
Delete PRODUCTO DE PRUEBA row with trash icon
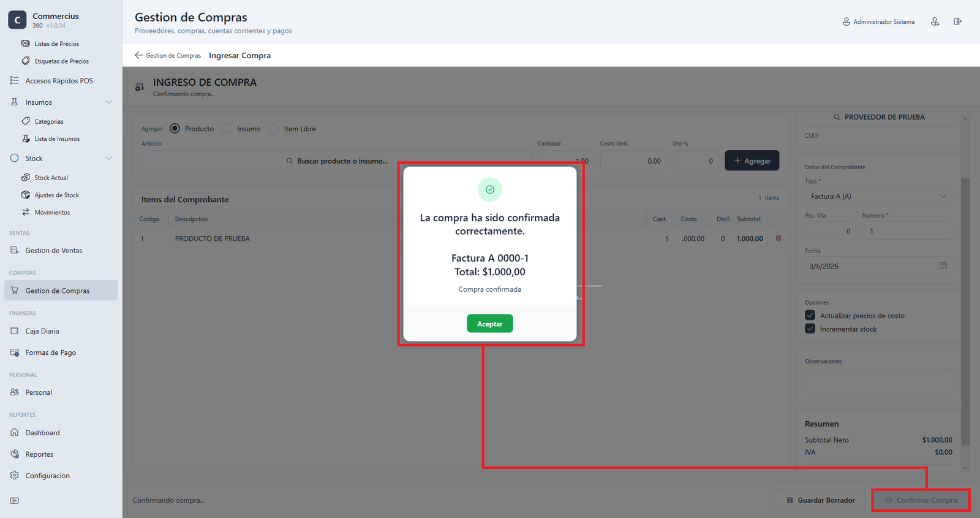coord(778,238)
